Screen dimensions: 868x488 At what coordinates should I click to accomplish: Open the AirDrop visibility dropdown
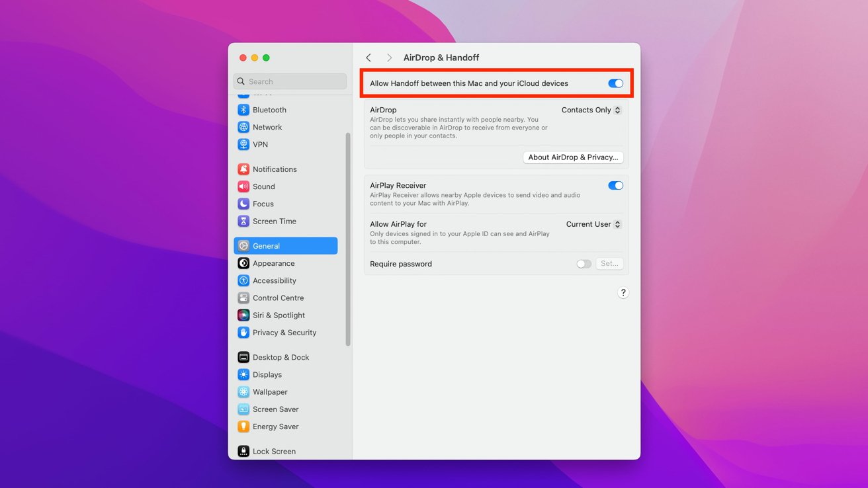591,110
